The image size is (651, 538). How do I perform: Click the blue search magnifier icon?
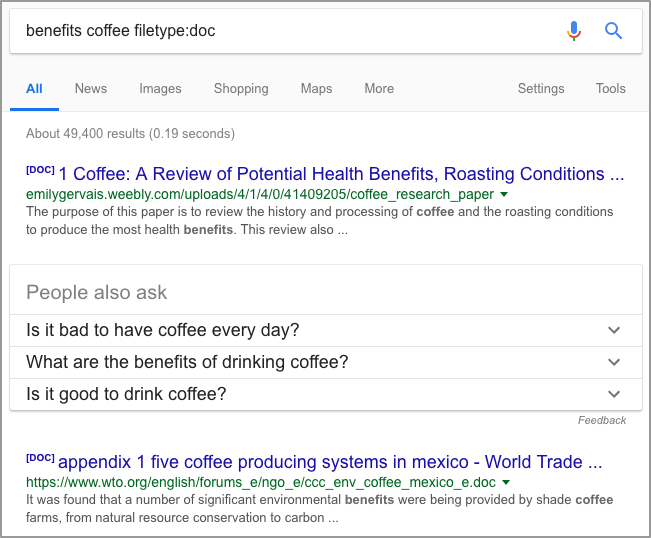(613, 31)
